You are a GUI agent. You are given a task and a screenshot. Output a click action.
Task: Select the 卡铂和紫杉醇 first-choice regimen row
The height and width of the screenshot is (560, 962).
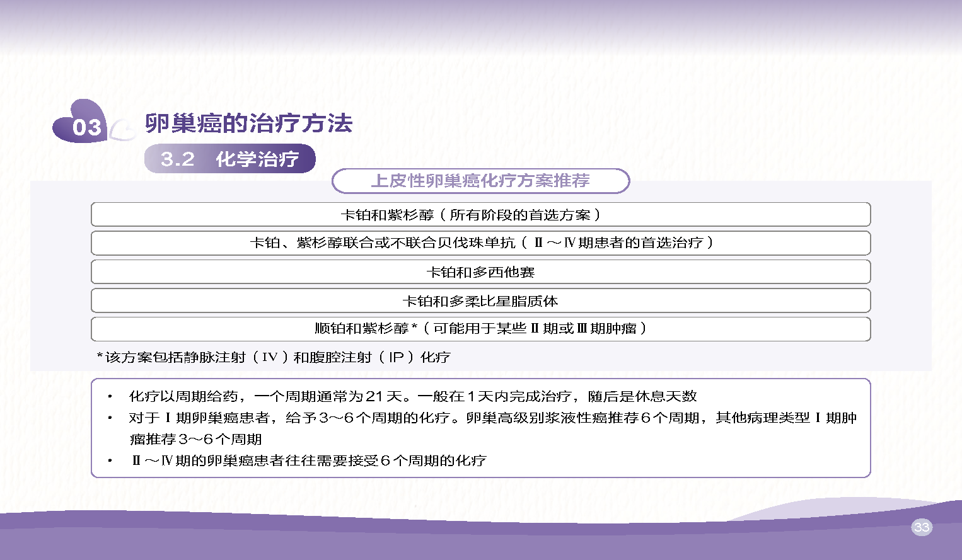pyautogui.click(x=480, y=215)
